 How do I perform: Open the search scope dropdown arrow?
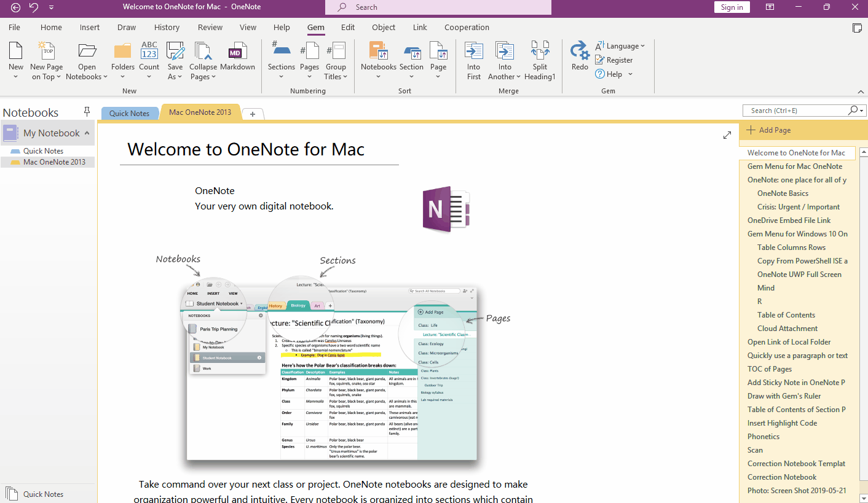pos(862,111)
